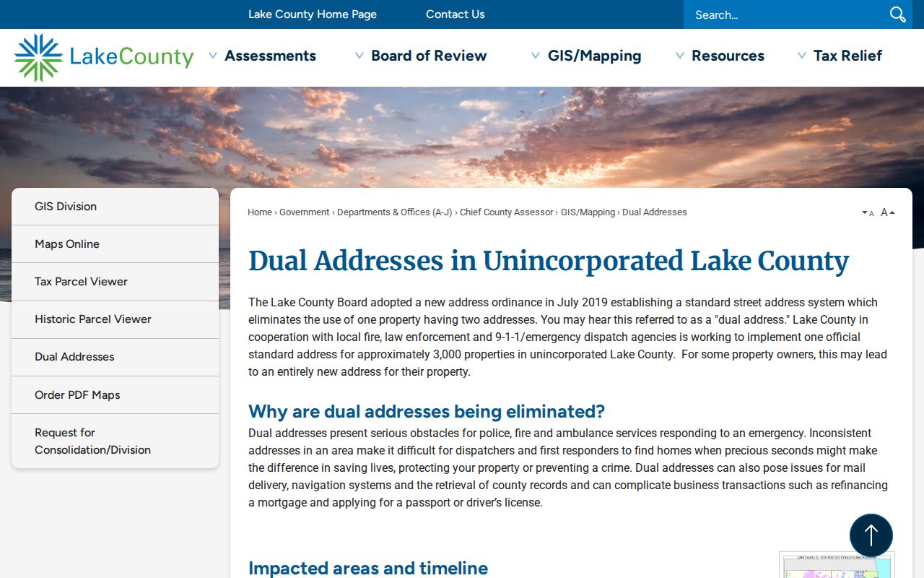The height and width of the screenshot is (578, 924).
Task: Expand the GIS/Mapping menu chevron
Action: click(x=536, y=56)
